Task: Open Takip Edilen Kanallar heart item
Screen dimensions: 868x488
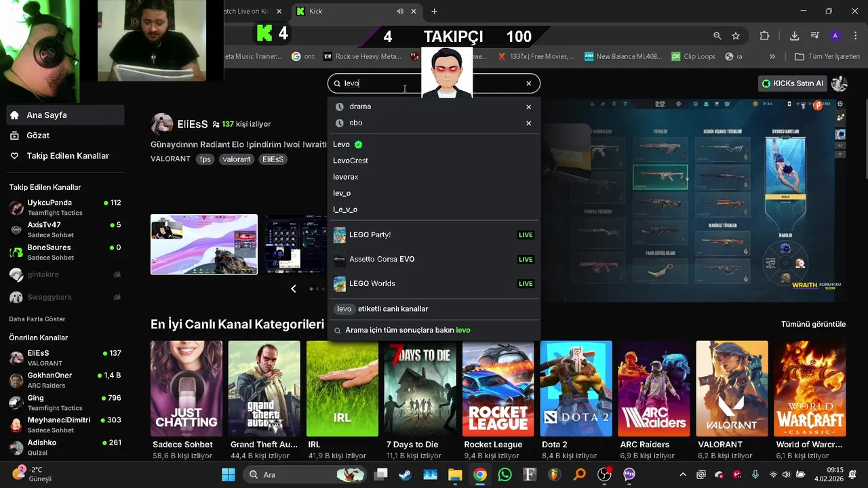Action: (66, 156)
